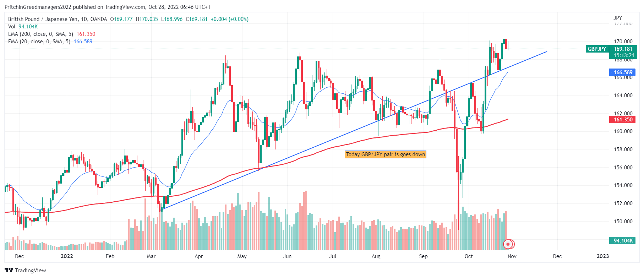
Task: Click the Jun label on time axis
Action: coord(287,256)
